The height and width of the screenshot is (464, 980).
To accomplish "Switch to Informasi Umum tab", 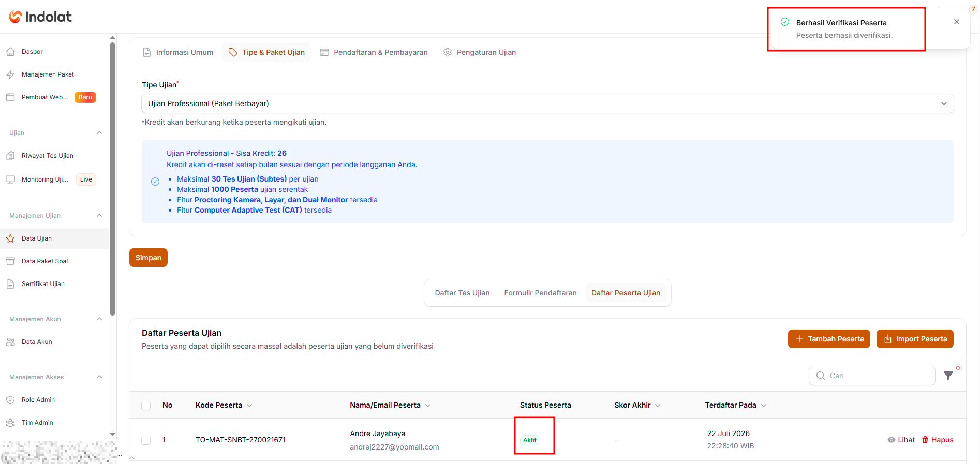I will 177,52.
